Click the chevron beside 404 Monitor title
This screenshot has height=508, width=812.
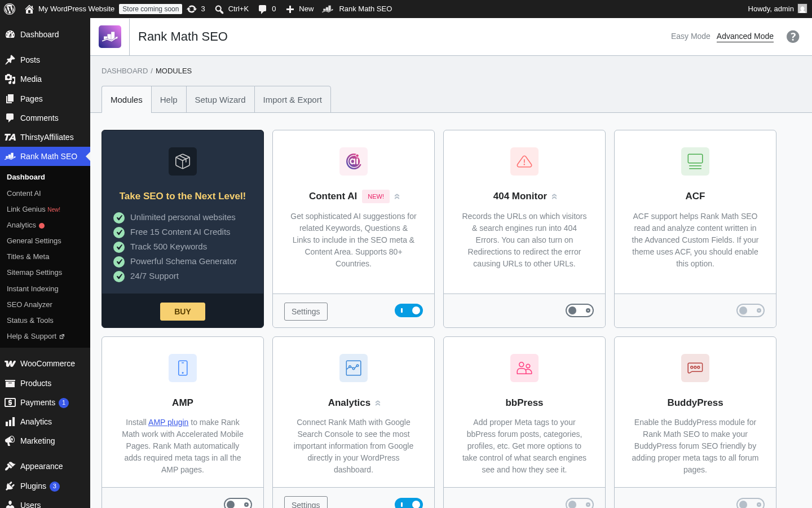[554, 196]
